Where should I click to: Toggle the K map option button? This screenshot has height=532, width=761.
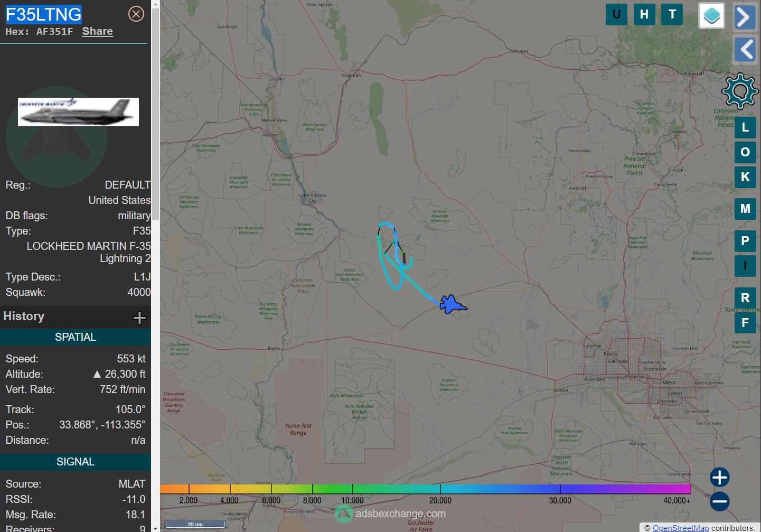pos(745,177)
